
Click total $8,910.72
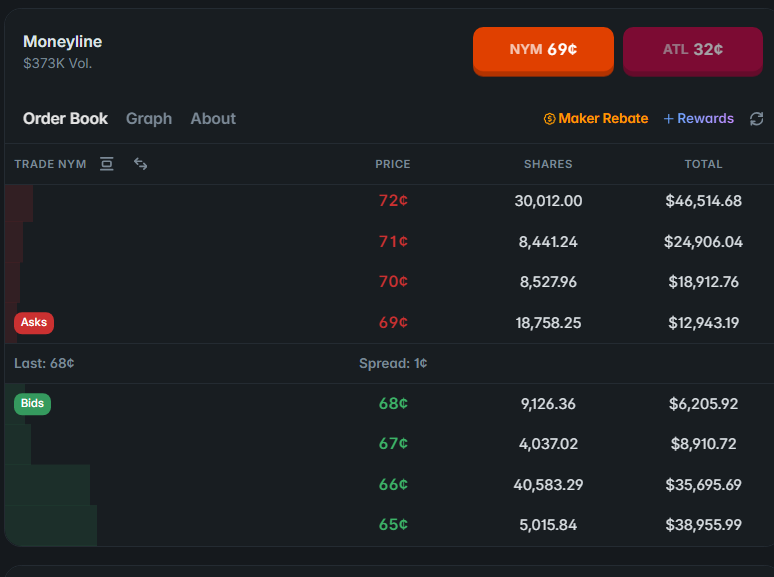(703, 444)
